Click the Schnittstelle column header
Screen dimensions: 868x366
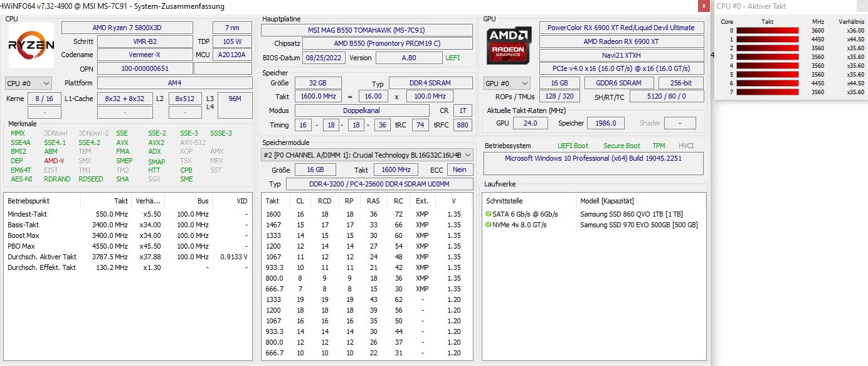[530, 201]
